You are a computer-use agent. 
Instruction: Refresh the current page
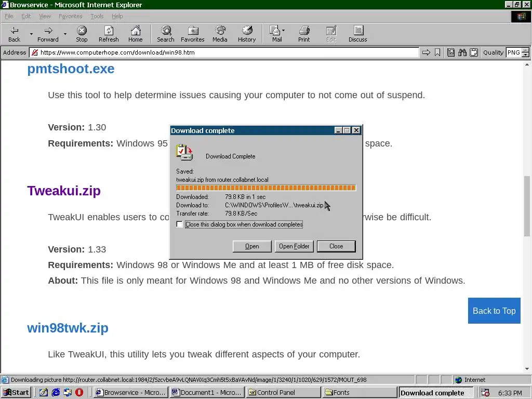(109, 34)
